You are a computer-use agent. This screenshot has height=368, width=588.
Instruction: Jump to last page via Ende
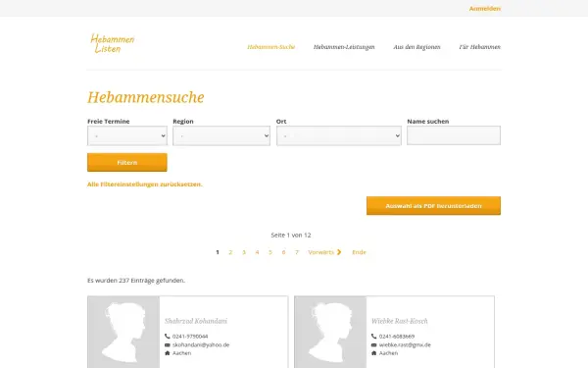(359, 252)
